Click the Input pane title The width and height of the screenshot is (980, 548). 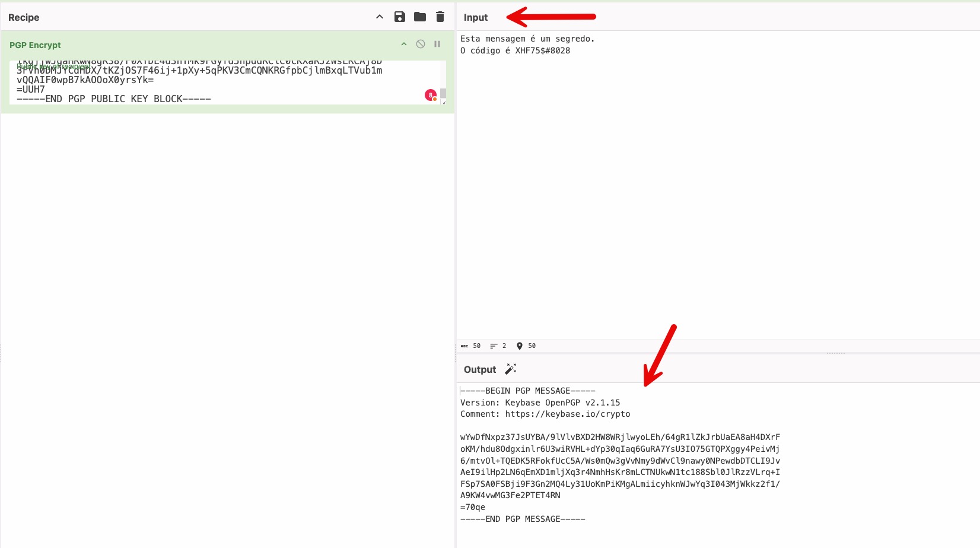point(475,17)
